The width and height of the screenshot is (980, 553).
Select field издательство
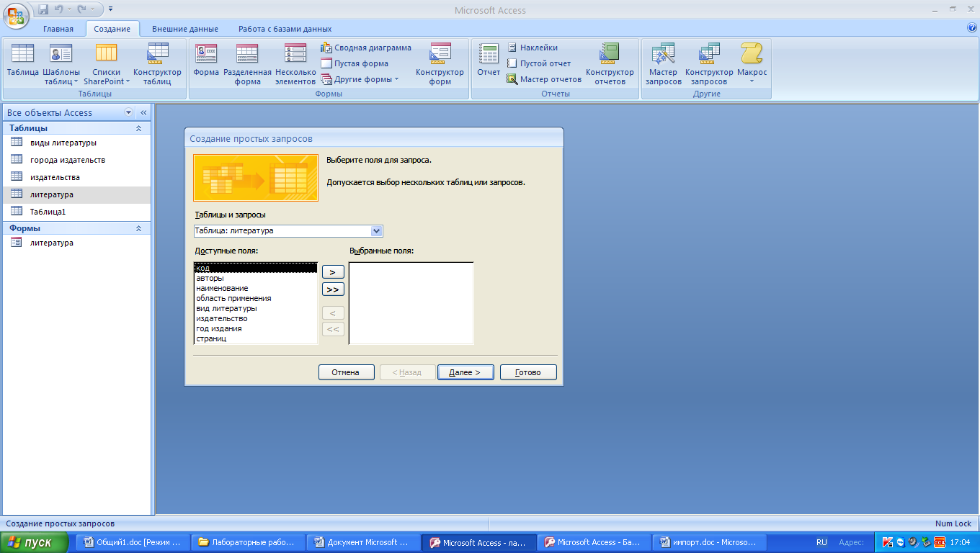click(256, 318)
